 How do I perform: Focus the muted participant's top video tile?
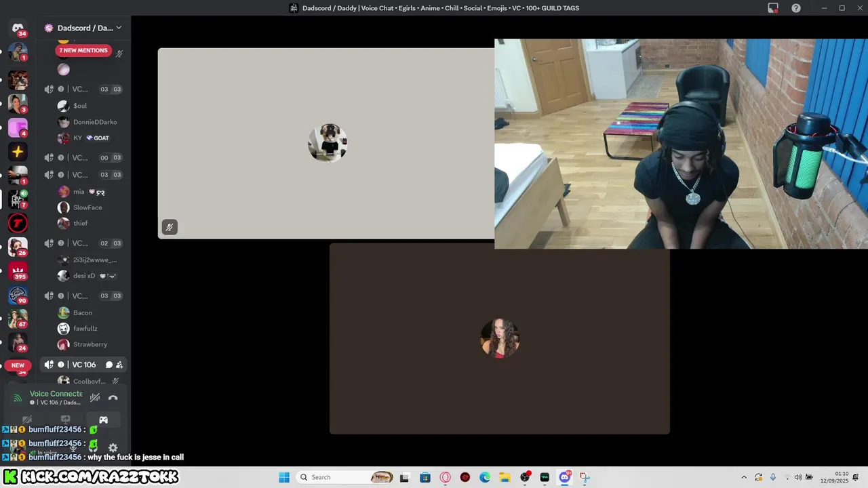click(x=326, y=143)
